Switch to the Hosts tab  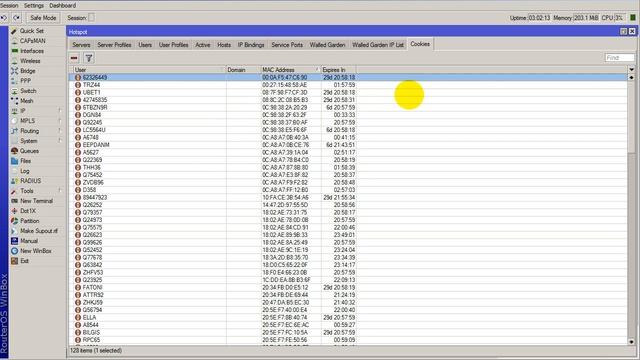(x=224, y=45)
